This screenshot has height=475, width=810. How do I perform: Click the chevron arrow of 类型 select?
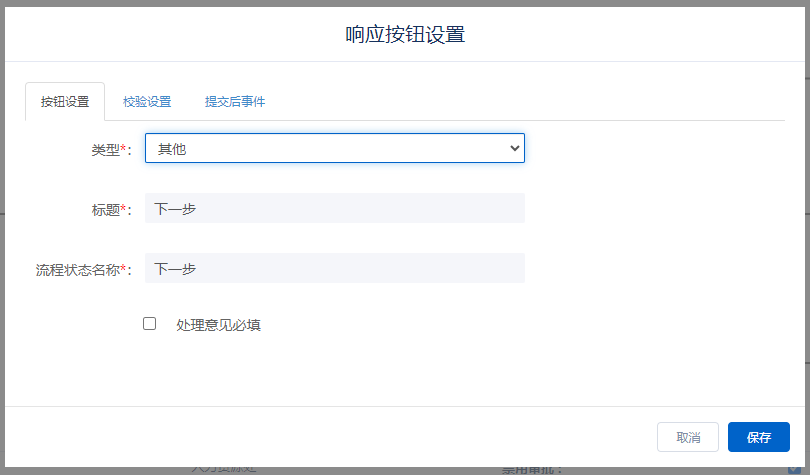click(x=515, y=148)
